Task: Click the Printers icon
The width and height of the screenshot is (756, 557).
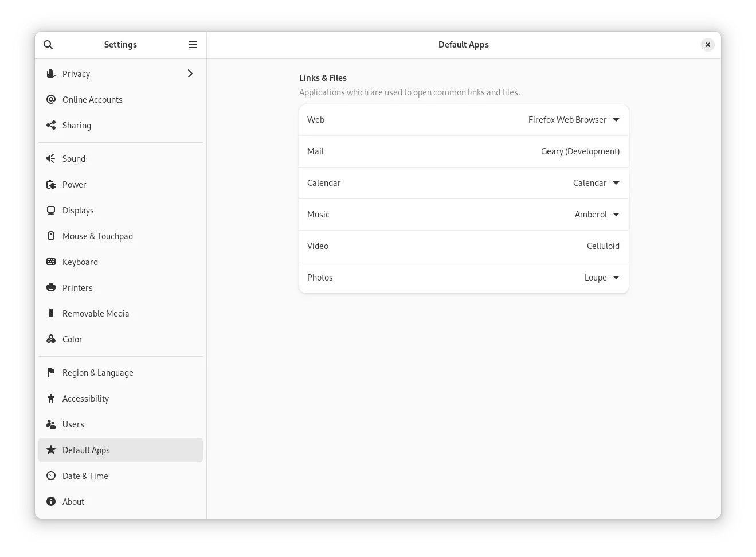Action: pos(51,287)
